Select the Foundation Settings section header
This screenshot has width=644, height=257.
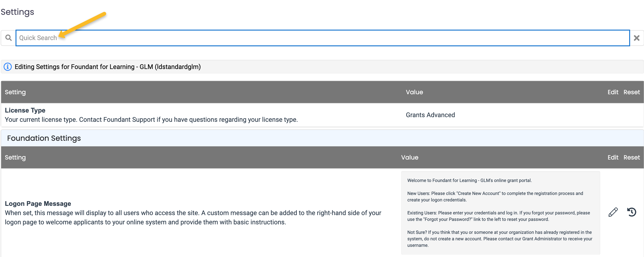322,138
